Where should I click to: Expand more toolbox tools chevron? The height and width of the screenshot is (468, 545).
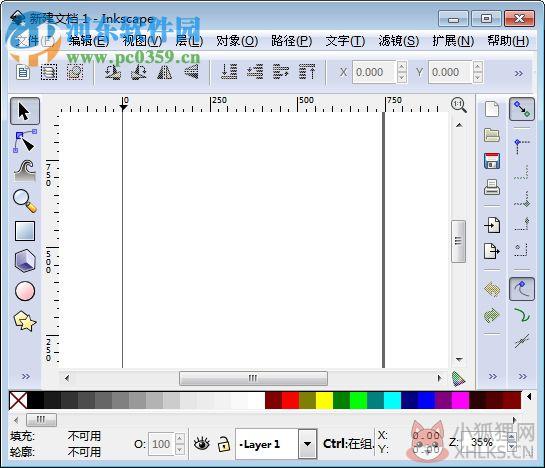pos(26,376)
